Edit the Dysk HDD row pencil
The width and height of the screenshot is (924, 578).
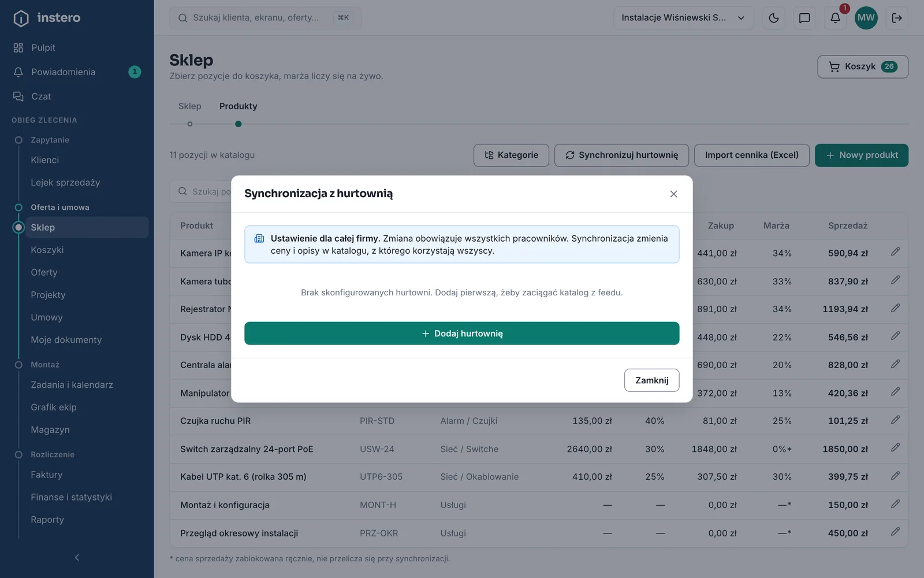[x=895, y=336]
